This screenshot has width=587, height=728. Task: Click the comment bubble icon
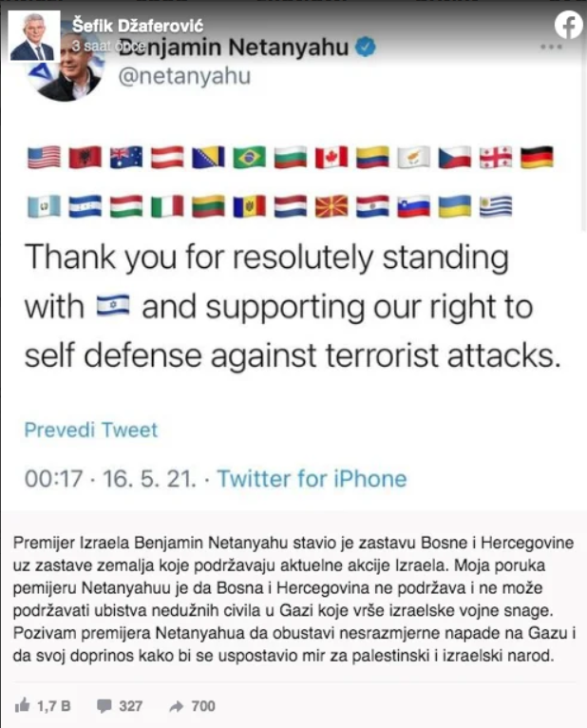[104, 706]
